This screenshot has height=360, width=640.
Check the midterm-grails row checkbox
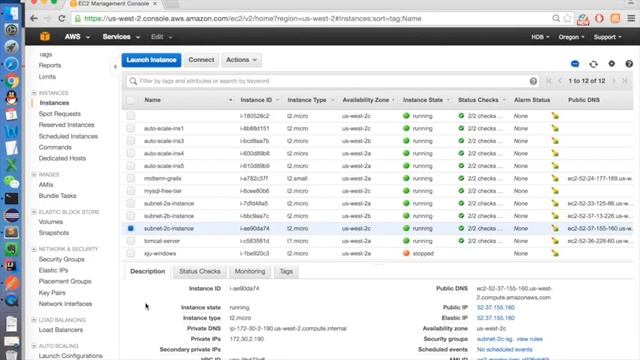(x=131, y=178)
